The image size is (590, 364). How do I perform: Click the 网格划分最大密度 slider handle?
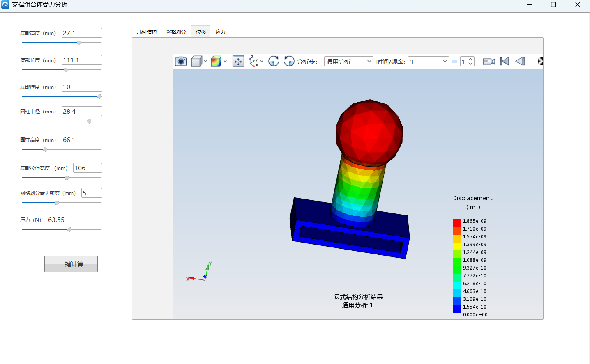57,203
